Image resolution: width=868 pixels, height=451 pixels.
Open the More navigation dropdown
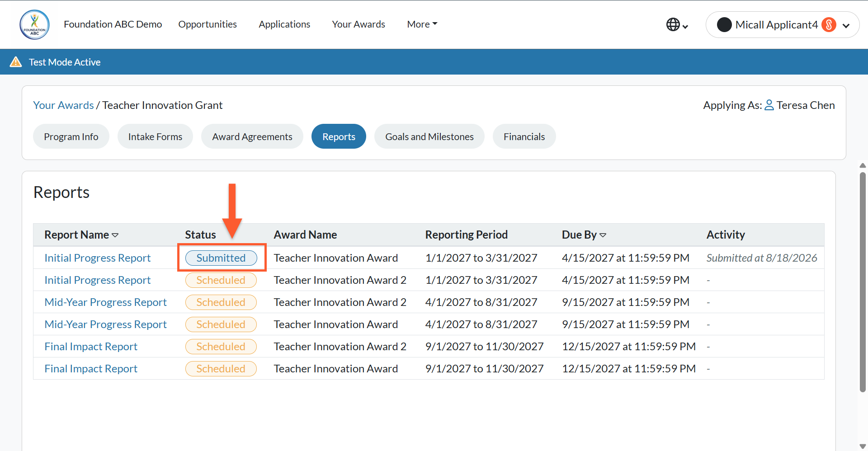(422, 24)
